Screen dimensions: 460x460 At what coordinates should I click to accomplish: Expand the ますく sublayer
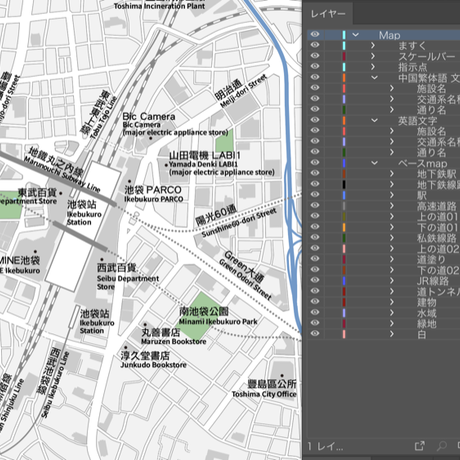pos(373,45)
